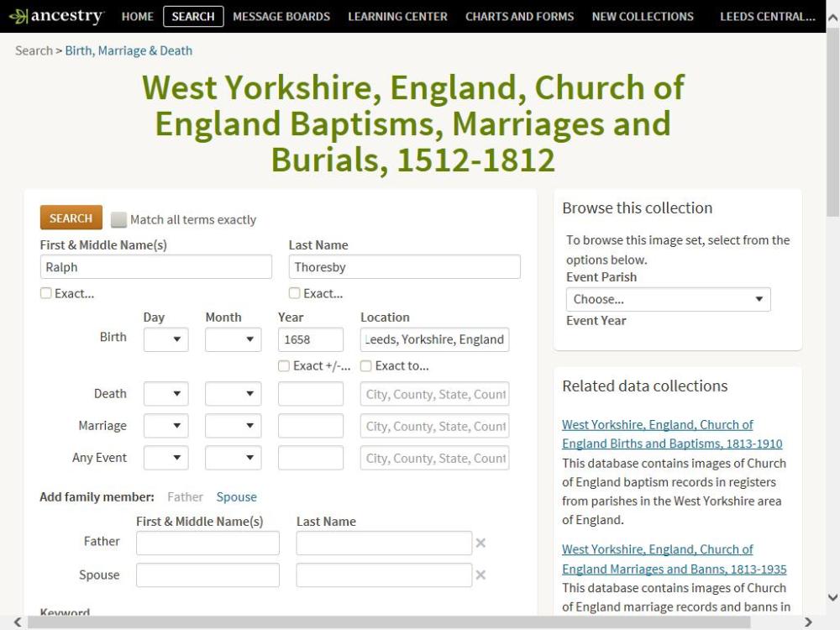
Task: Open the Marriage Day dropdown
Action: pyautogui.click(x=165, y=426)
